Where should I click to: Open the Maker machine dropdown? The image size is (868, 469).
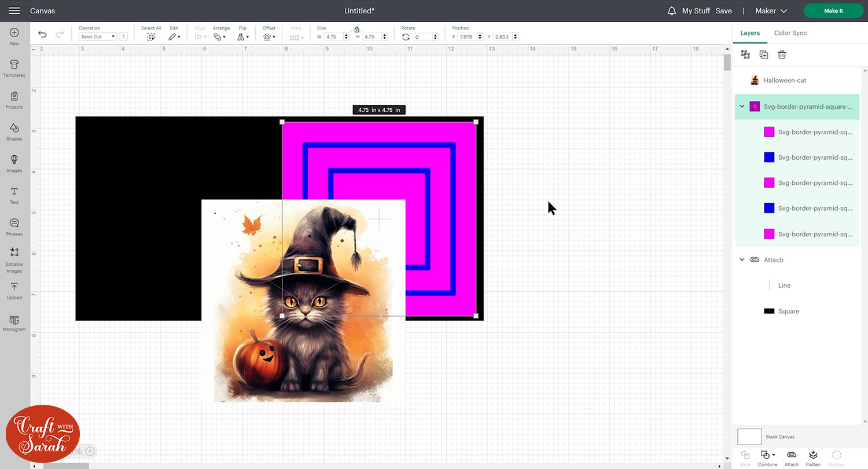coord(771,11)
